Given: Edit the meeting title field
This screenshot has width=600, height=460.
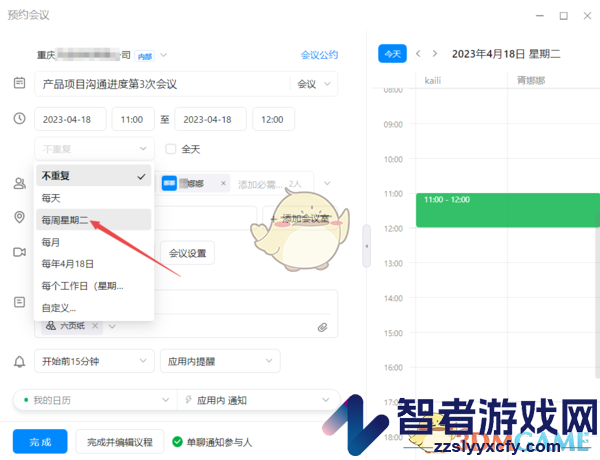Looking at the screenshot, I should 162,84.
